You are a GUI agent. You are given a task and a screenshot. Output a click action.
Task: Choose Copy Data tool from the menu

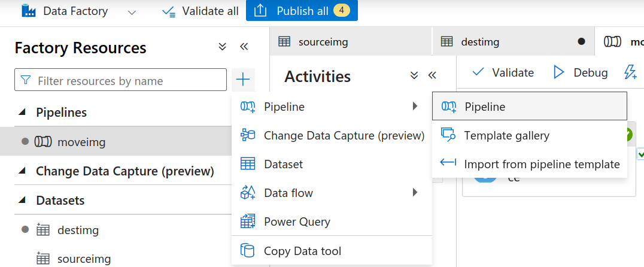(332, 251)
